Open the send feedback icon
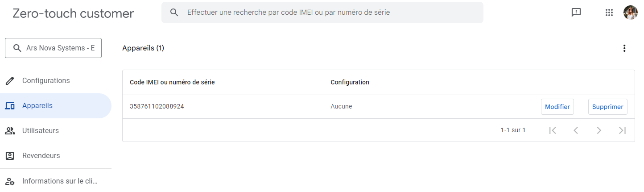 [576, 13]
